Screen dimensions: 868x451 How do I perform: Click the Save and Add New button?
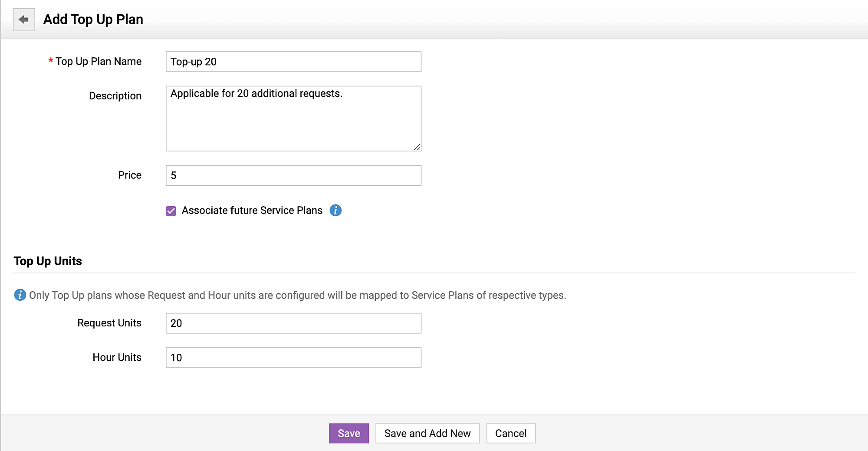click(x=427, y=433)
